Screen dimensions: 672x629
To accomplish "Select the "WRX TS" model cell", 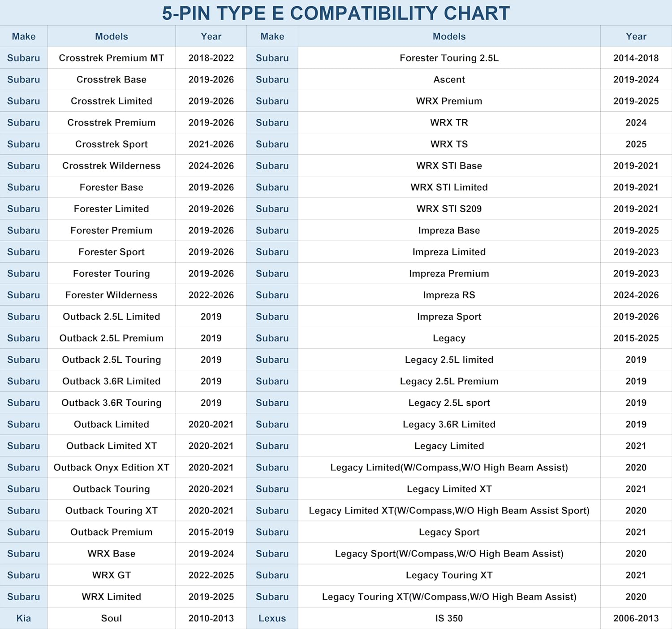I will click(x=449, y=144).
